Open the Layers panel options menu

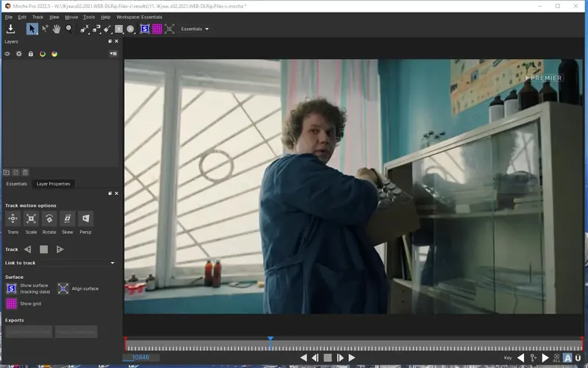[113, 54]
